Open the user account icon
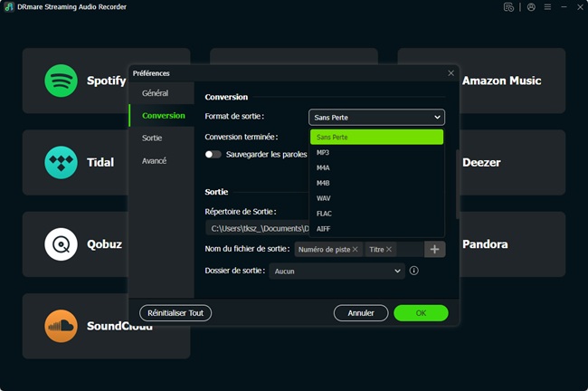Screen dimensions: 588x391 (531, 6)
